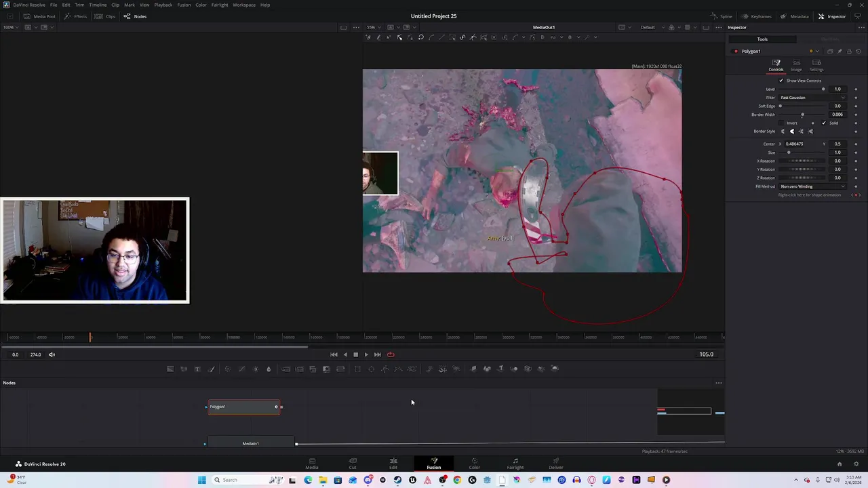The image size is (868, 488).
Task: Open Windows Start menu
Action: (201, 480)
